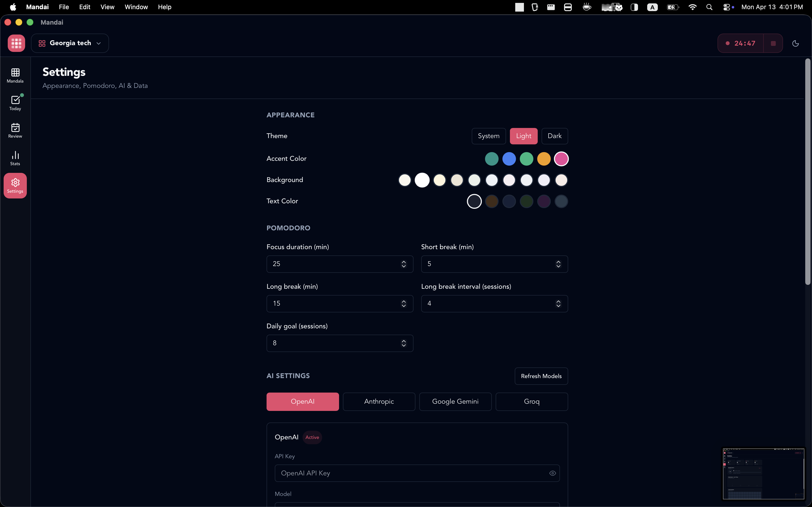The image size is (812, 507).
Task: Reveal the OpenAI API key with the eye
Action: pyautogui.click(x=552, y=473)
